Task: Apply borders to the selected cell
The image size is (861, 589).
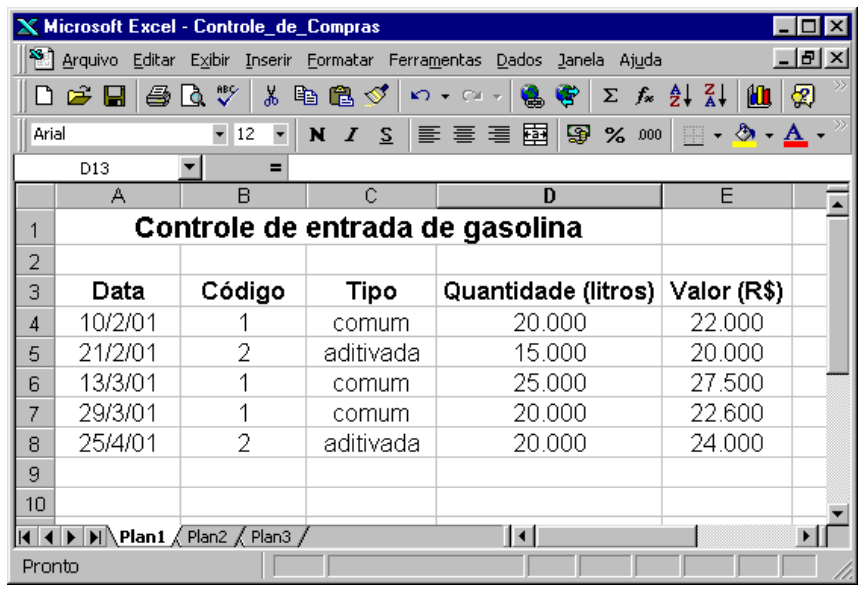Action: pos(693,134)
